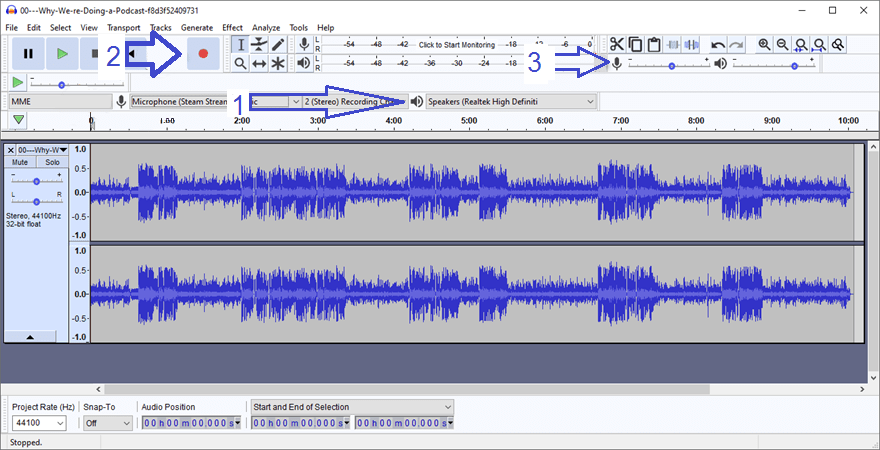Click the vertical scrollbar down arrow

click(x=873, y=377)
